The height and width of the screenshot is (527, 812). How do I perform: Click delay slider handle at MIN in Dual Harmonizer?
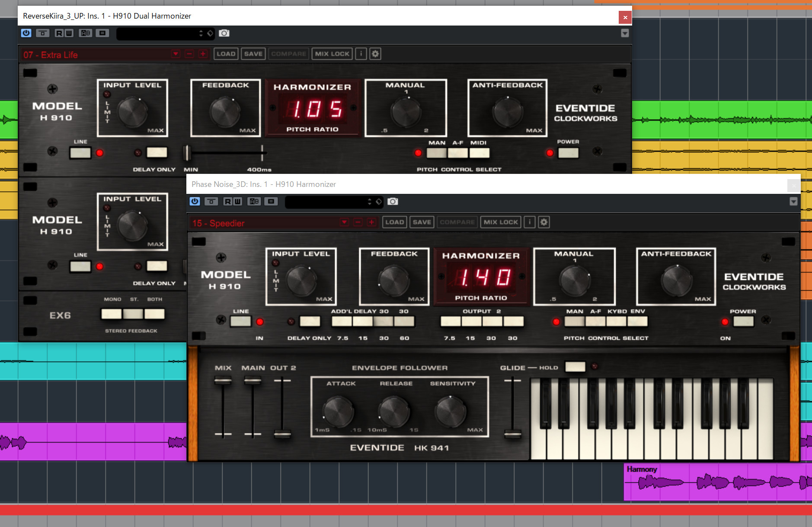[x=187, y=153]
